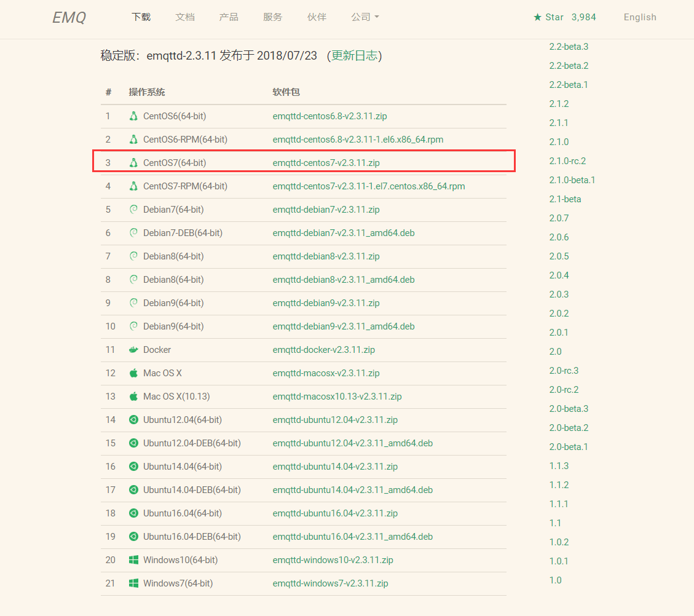This screenshot has height=616, width=694.
Task: Download emqttd-debian8-v2.3.11.zip
Action: click(x=326, y=257)
